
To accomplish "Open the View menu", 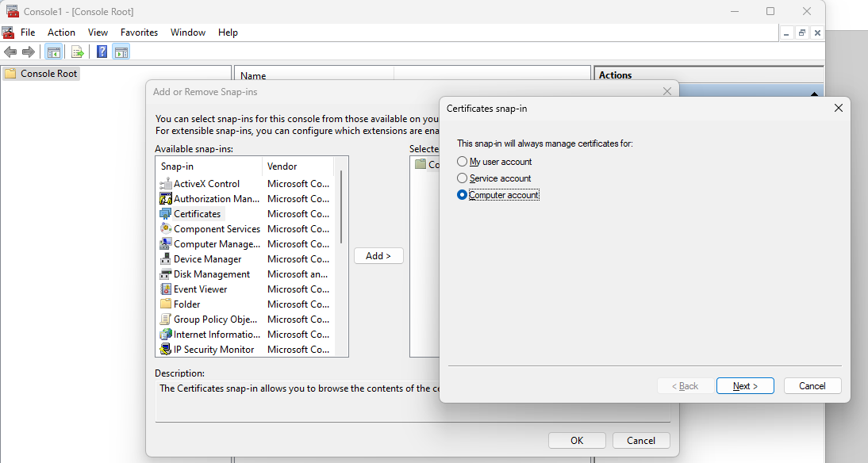I will (98, 32).
